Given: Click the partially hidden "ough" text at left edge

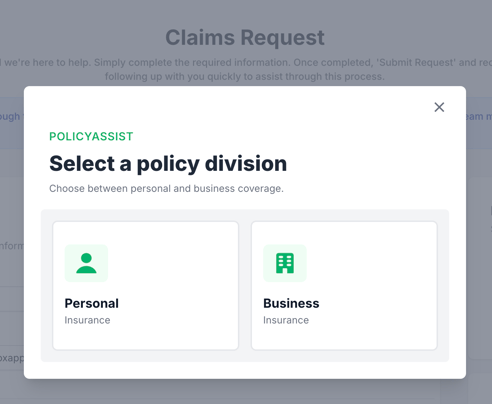Looking at the screenshot, I should pyautogui.click(x=10, y=117).
